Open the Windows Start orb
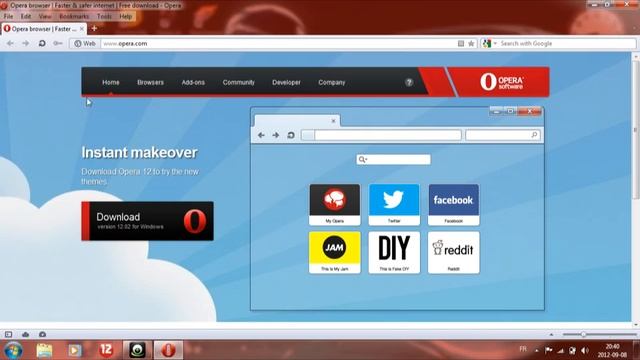 click(x=13, y=350)
